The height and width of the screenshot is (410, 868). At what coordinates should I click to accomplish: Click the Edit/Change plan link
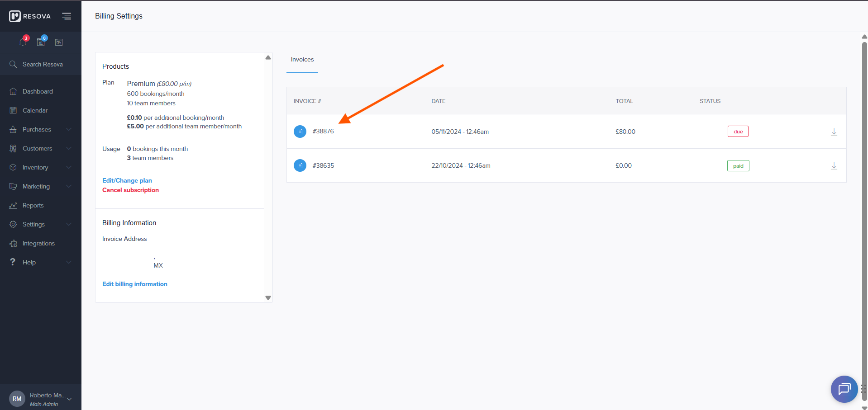pos(127,180)
